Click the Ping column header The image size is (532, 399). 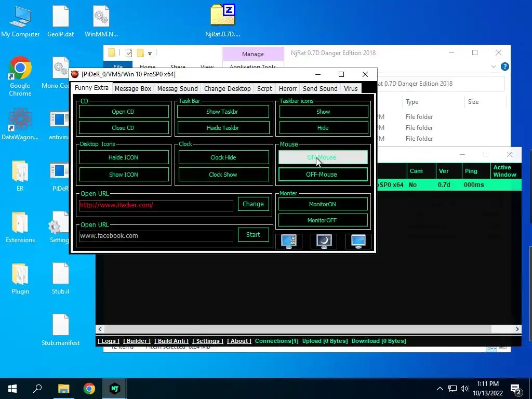[x=475, y=171]
